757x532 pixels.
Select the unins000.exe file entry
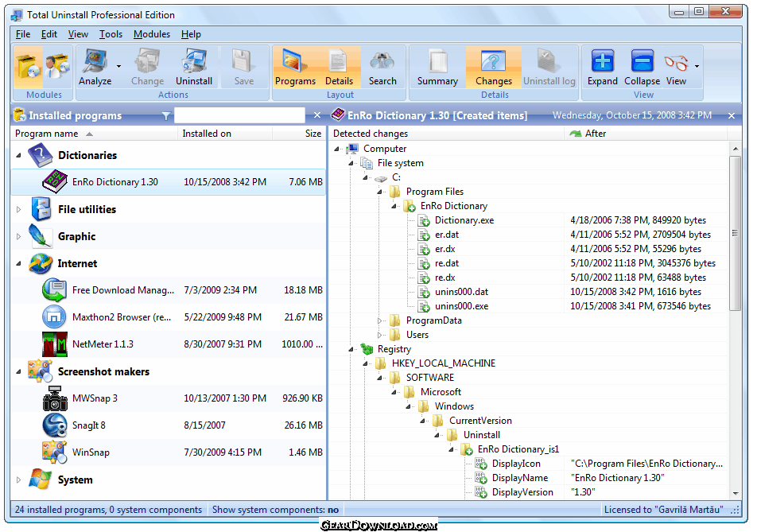(461, 306)
